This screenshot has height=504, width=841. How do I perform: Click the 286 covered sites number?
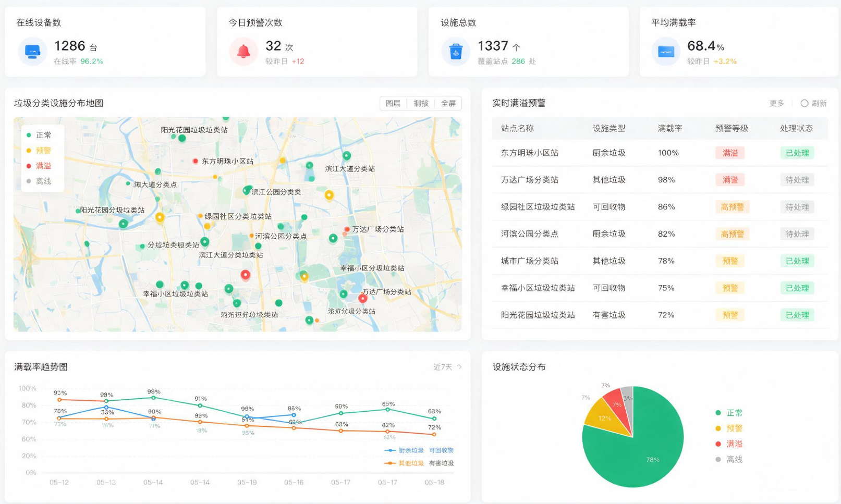click(518, 62)
